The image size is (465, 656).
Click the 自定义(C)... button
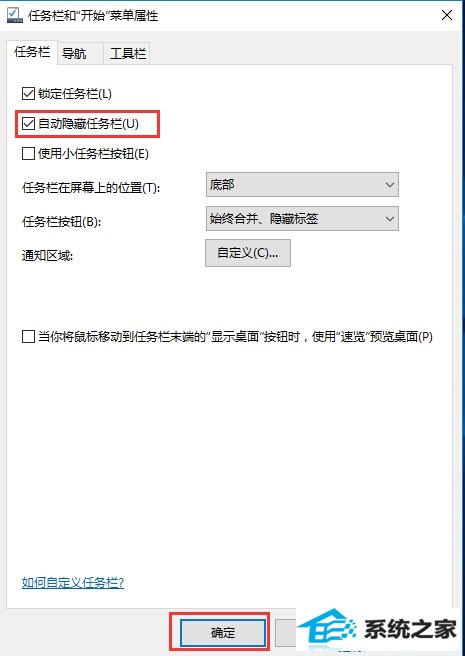click(x=248, y=253)
